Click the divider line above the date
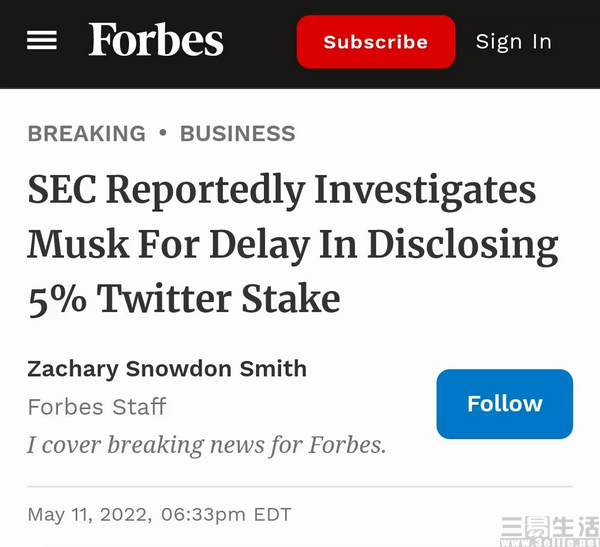600x547 pixels. click(300, 487)
